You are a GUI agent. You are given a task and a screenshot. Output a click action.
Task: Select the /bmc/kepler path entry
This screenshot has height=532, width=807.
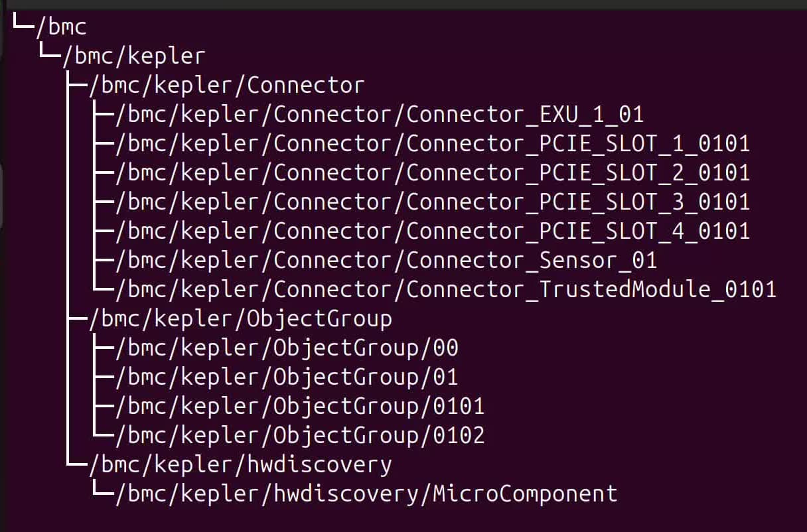tap(133, 56)
